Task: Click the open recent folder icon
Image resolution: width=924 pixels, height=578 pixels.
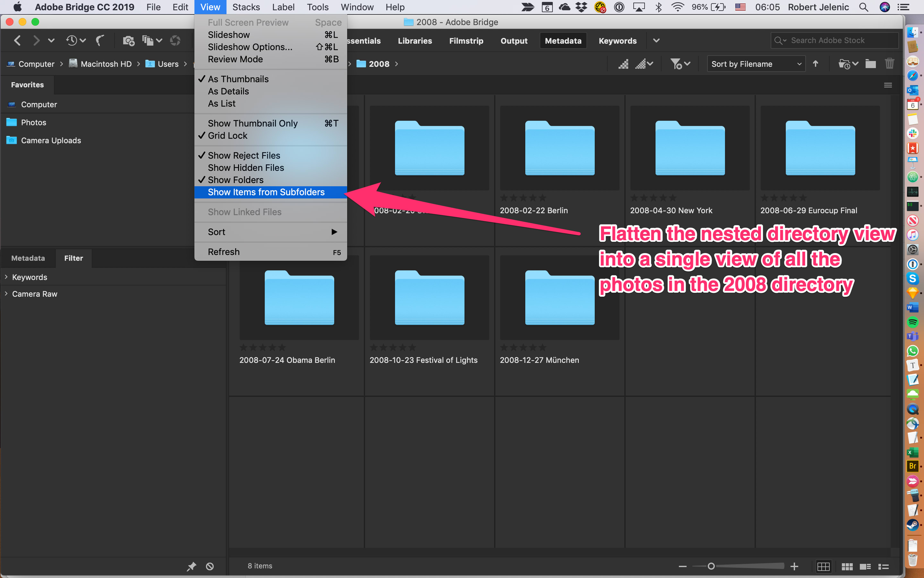Action: 844,64
